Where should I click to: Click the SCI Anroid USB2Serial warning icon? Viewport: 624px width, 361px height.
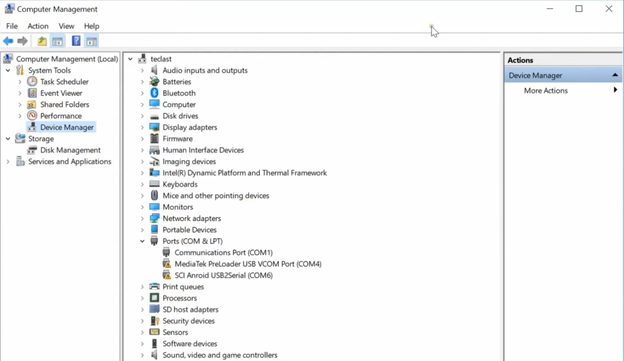(167, 275)
